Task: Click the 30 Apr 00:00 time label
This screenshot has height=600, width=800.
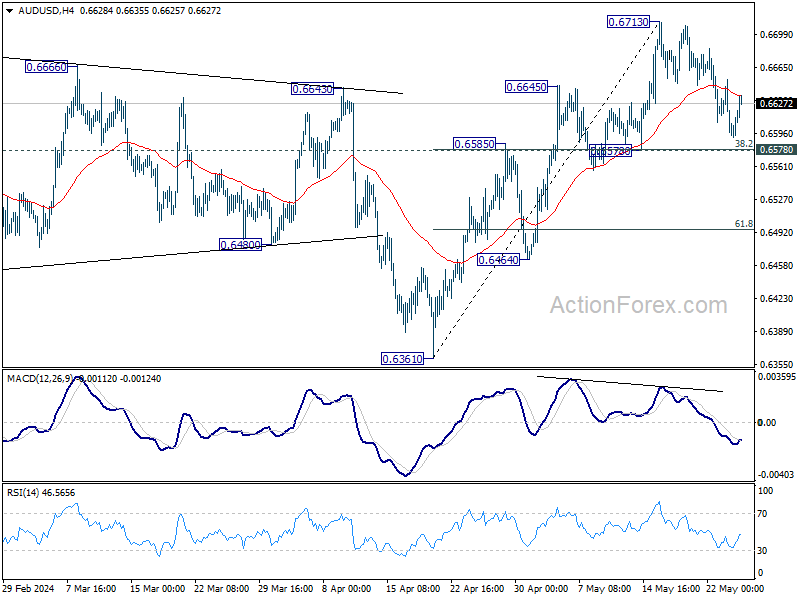Action: [541, 589]
